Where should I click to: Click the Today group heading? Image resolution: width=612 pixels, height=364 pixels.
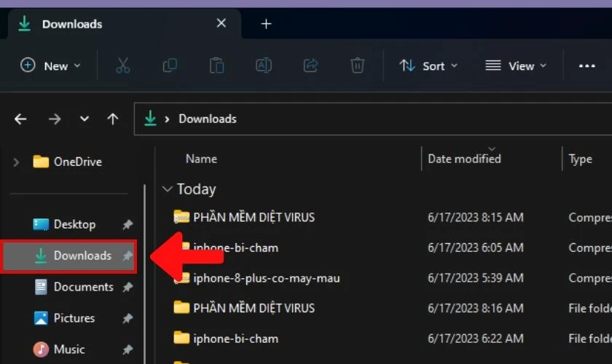(196, 189)
